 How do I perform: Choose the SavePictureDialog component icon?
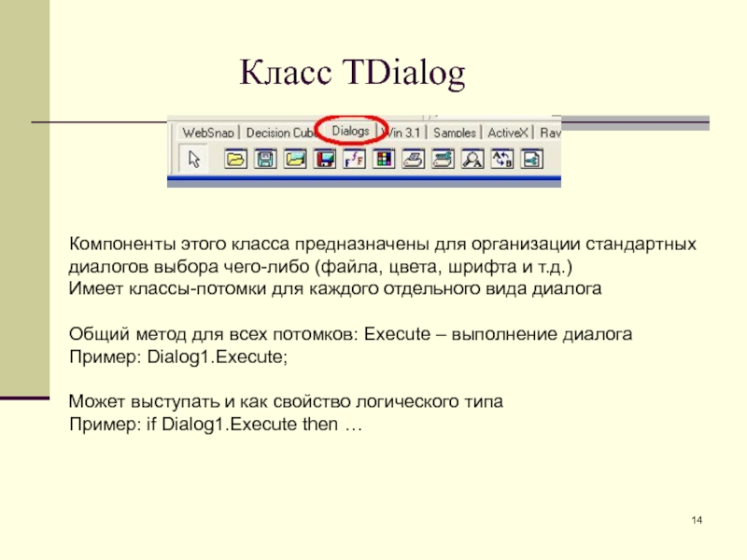pos(324,159)
